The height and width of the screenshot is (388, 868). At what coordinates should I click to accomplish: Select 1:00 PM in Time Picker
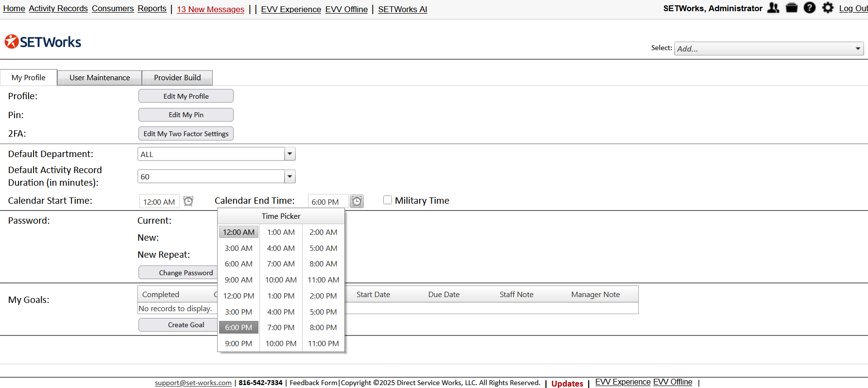coord(281,296)
